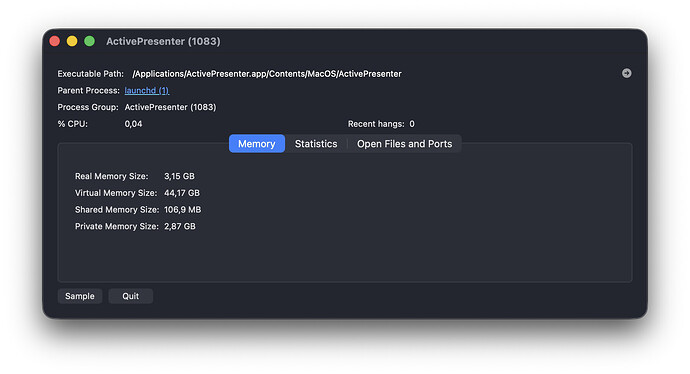Click the Shared Memory Size value 106,9 MB

(x=183, y=209)
